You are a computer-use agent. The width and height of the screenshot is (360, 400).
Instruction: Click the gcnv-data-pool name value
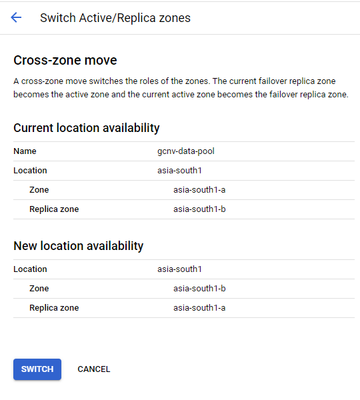pos(186,151)
